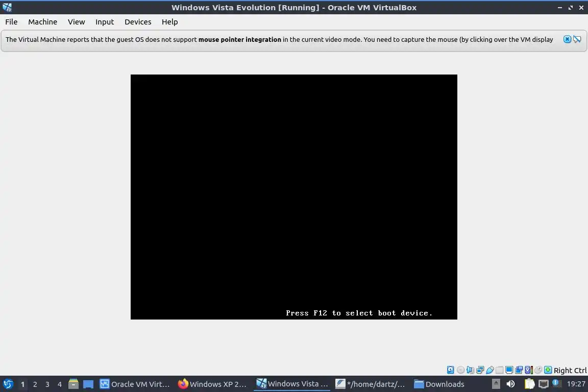Switch to Windows XP Firefox window
The width and height of the screenshot is (588, 392).
click(213, 384)
